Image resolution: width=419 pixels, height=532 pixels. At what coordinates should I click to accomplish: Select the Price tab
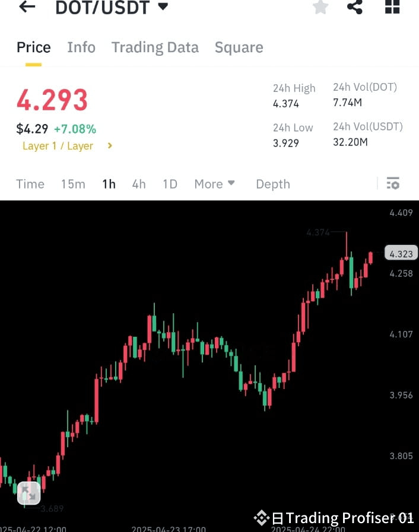(33, 47)
